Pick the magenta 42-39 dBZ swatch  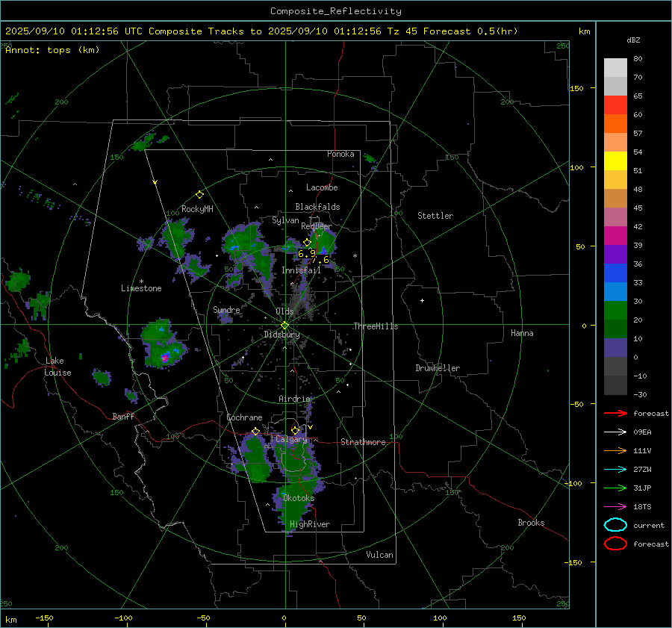[x=615, y=235]
